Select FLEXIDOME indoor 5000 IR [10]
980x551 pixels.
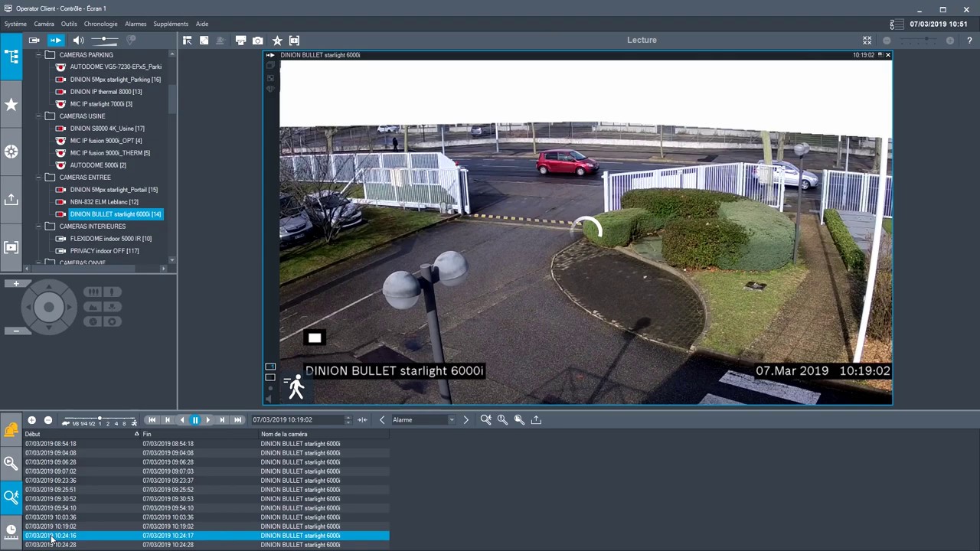point(111,239)
